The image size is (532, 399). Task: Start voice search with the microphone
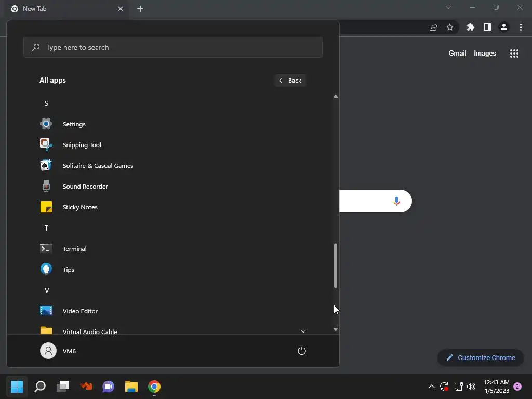(396, 201)
